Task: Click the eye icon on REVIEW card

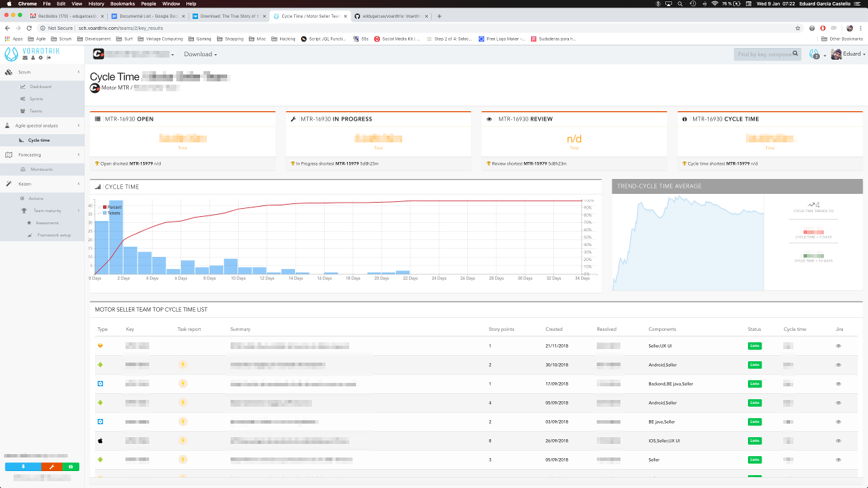Action: 489,119
